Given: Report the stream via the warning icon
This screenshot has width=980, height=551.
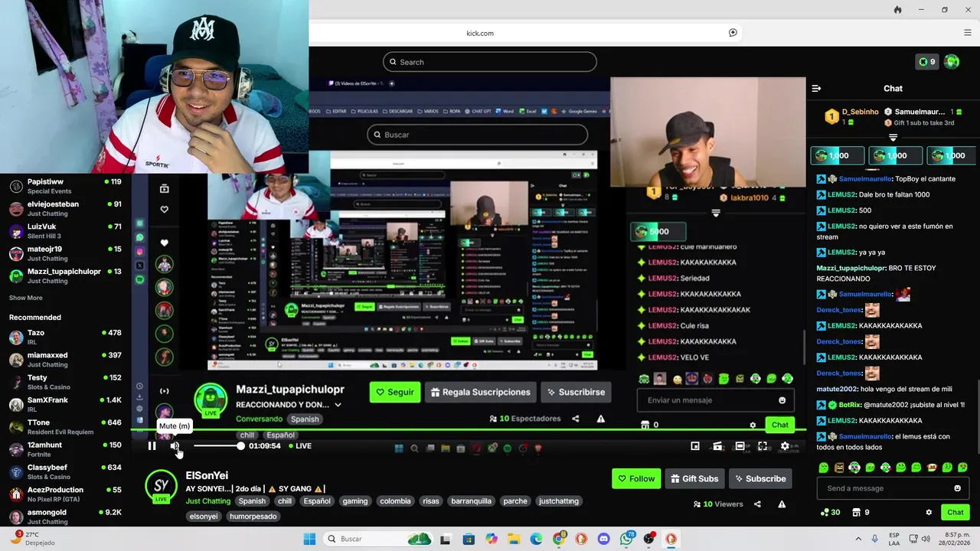Looking at the screenshot, I should point(782,504).
